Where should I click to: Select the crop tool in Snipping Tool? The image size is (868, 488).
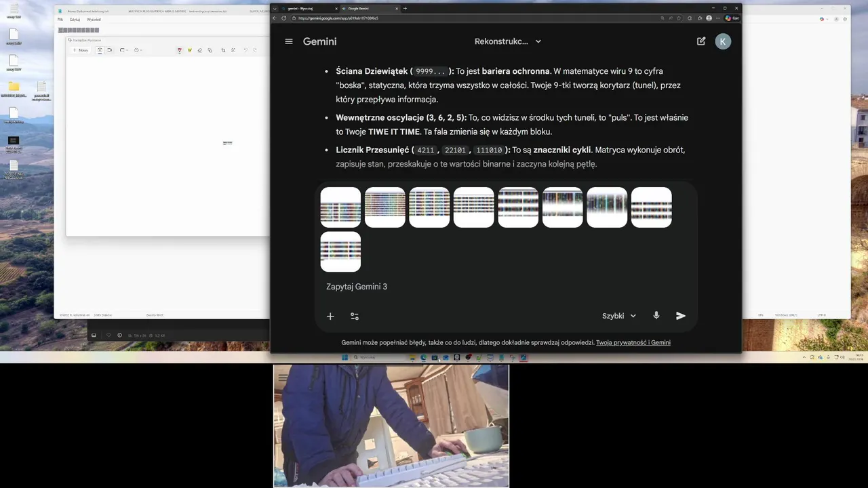pos(223,50)
